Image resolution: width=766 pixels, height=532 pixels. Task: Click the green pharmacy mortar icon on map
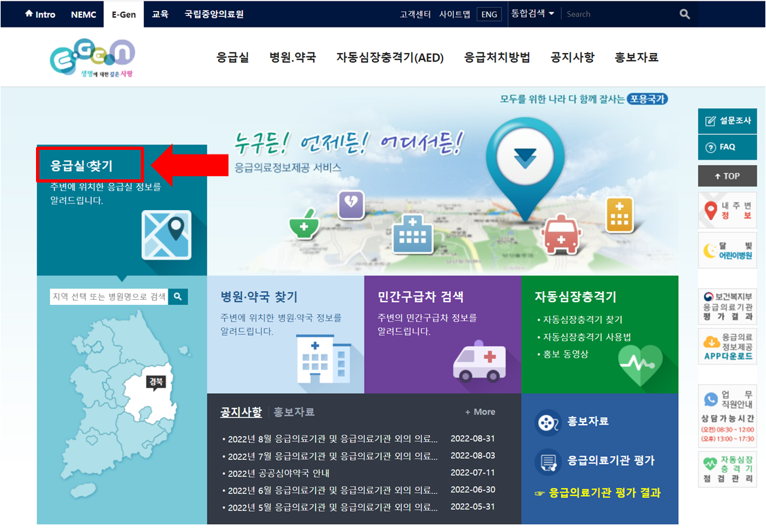[304, 224]
